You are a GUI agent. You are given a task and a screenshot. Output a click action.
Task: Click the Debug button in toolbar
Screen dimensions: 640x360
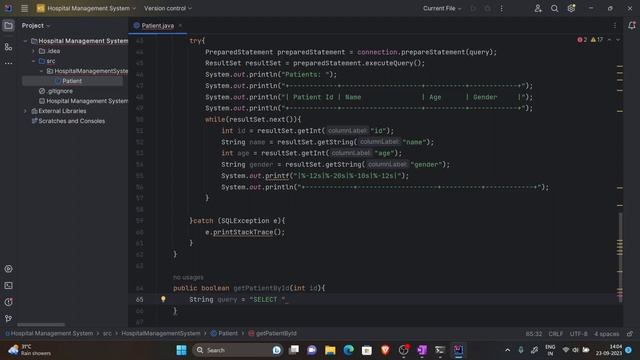487,8
